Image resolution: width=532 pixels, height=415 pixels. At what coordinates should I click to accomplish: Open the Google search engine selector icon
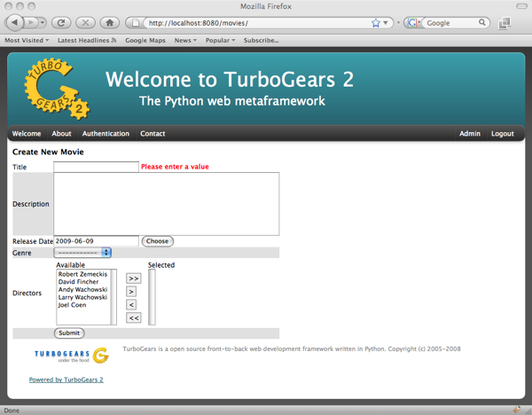[x=414, y=23]
